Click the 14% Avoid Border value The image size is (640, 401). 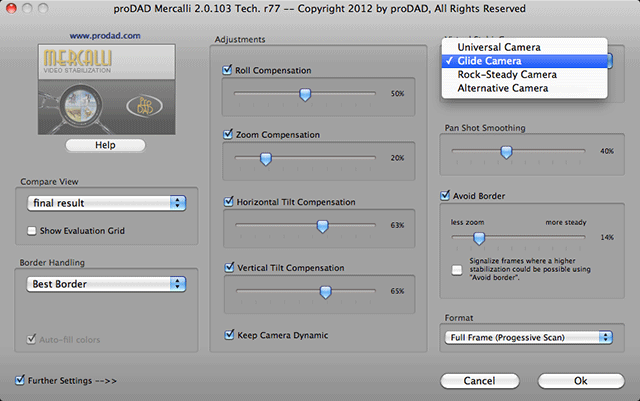(x=607, y=237)
